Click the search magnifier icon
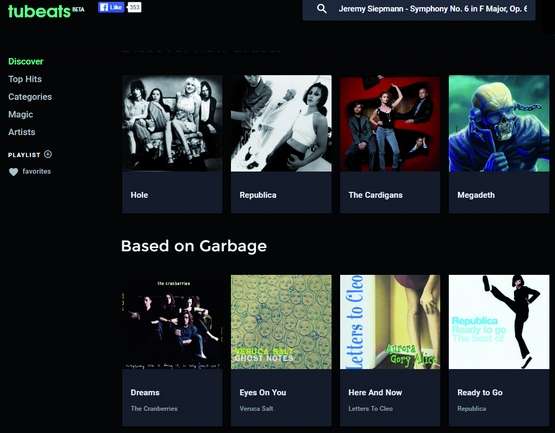 point(322,8)
